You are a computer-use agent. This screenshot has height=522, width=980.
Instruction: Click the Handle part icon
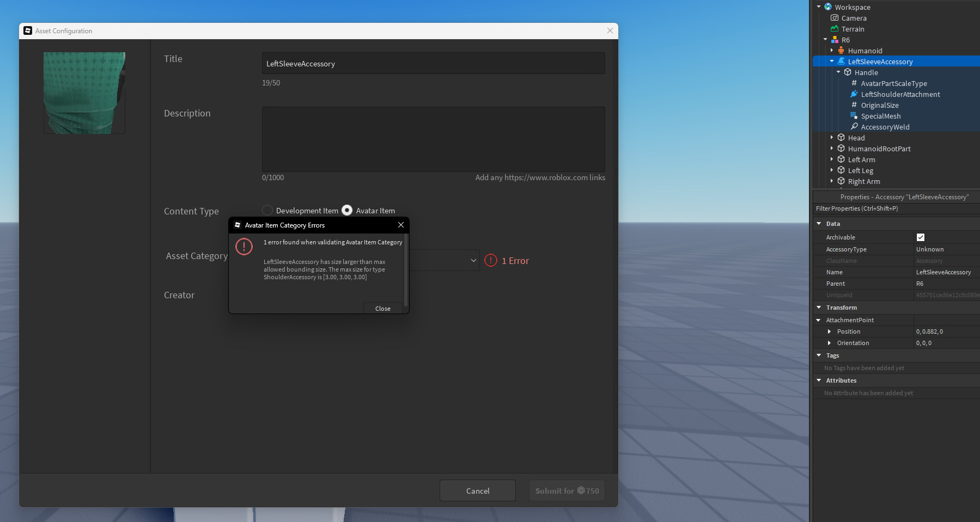(x=848, y=72)
